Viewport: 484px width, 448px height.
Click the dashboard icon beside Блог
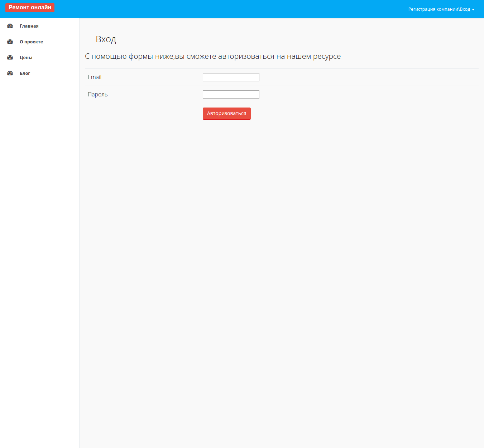click(x=10, y=73)
